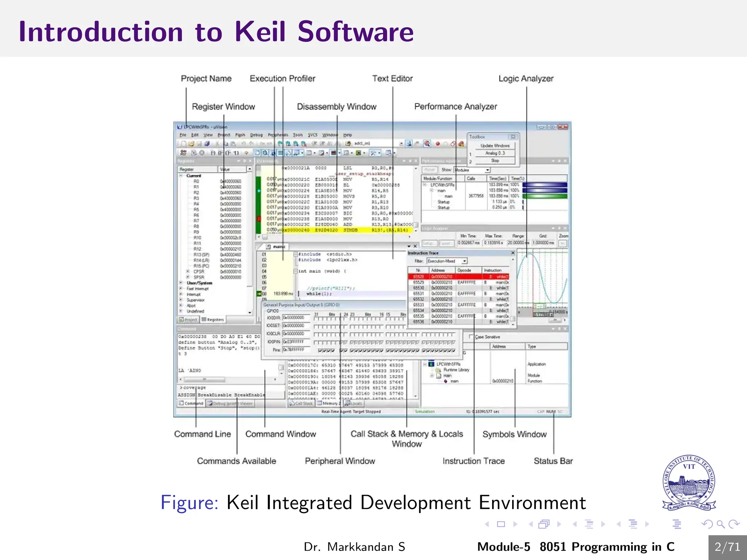Click the New file toolbar icon
Image resolution: width=747 pixels, height=560 pixels.
[184, 144]
